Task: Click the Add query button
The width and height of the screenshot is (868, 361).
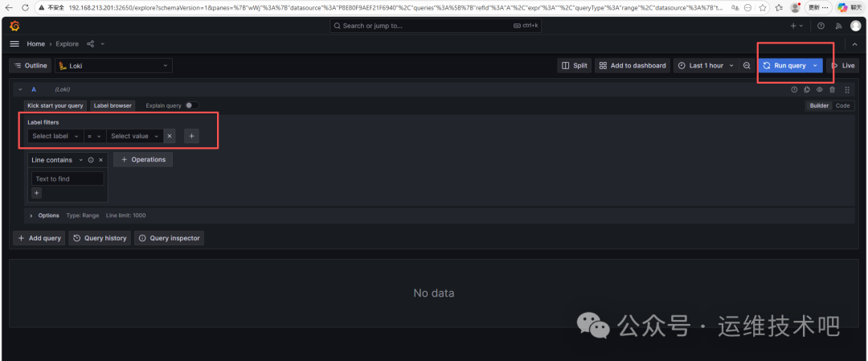Action: coord(39,238)
